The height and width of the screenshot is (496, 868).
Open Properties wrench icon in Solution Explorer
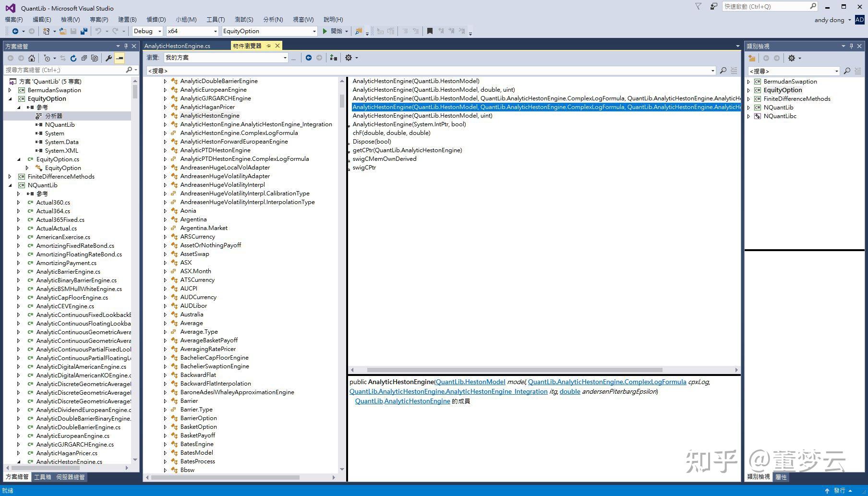tap(109, 58)
